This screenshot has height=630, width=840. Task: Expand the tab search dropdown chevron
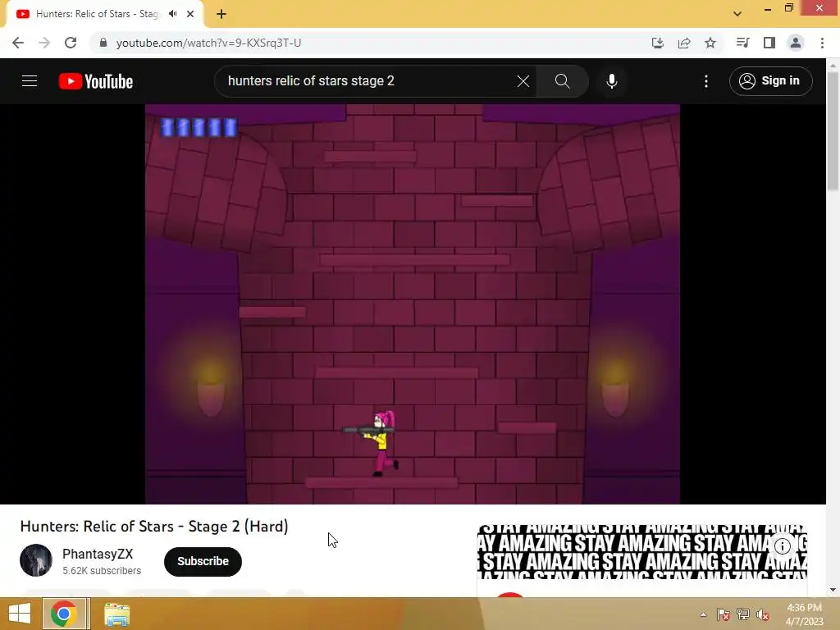tap(737, 14)
